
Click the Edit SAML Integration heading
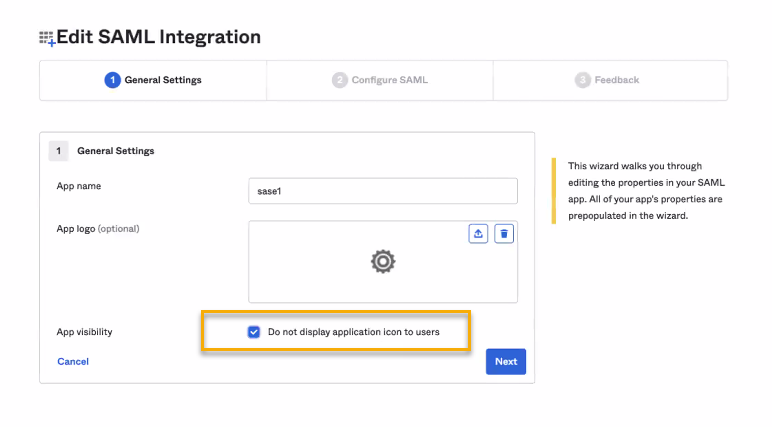(x=158, y=38)
